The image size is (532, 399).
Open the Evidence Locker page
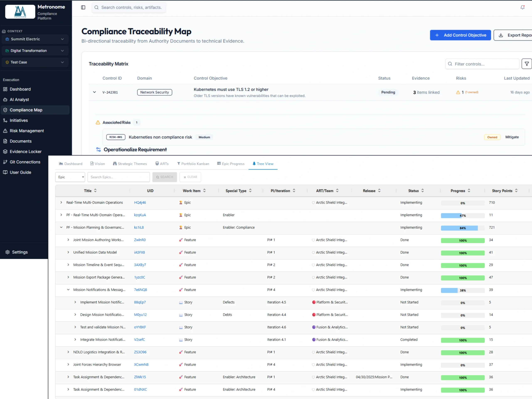click(x=26, y=151)
